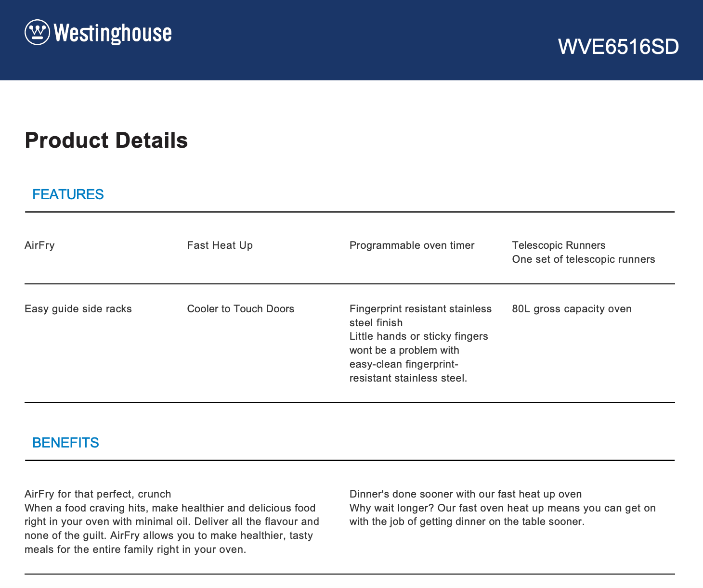Click the Westinghouse circular crown logo
Viewport: 703px width, 588px height.
[37, 32]
